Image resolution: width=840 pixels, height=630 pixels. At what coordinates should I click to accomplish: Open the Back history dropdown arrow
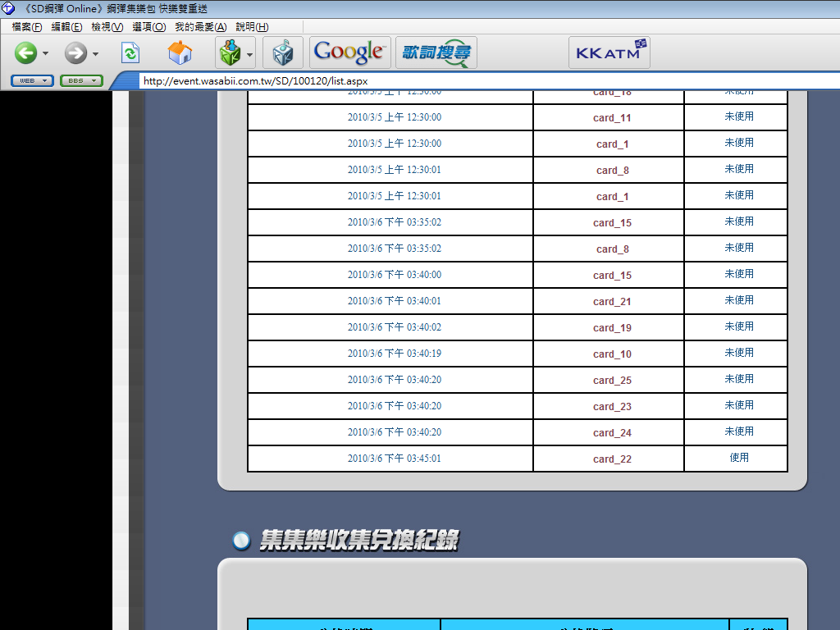[x=46, y=53]
